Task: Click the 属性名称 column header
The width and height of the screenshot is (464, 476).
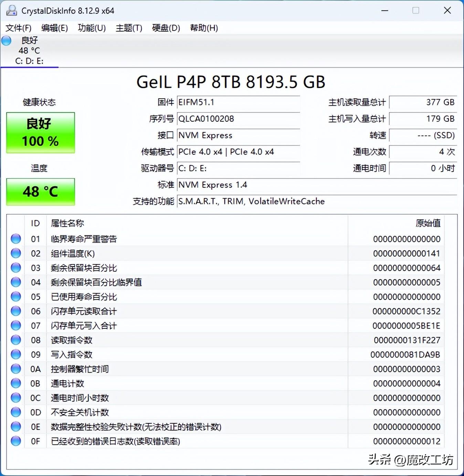Action: 197,223
